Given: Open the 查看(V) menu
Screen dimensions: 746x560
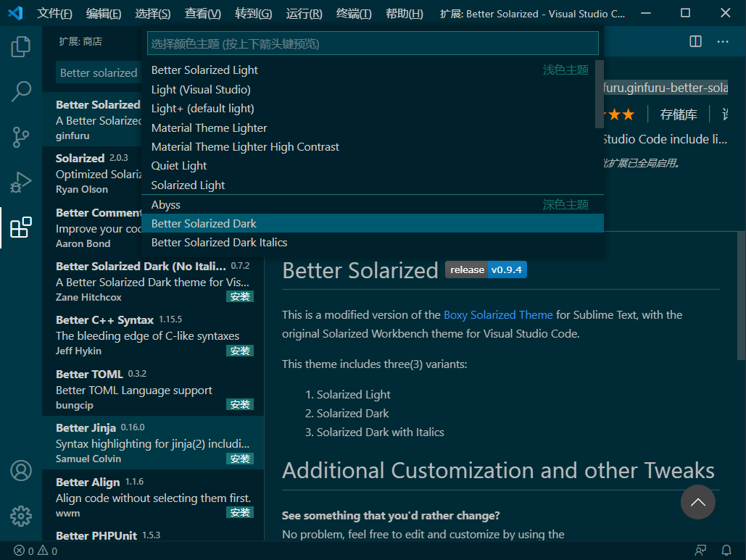Looking at the screenshot, I should tap(203, 13).
